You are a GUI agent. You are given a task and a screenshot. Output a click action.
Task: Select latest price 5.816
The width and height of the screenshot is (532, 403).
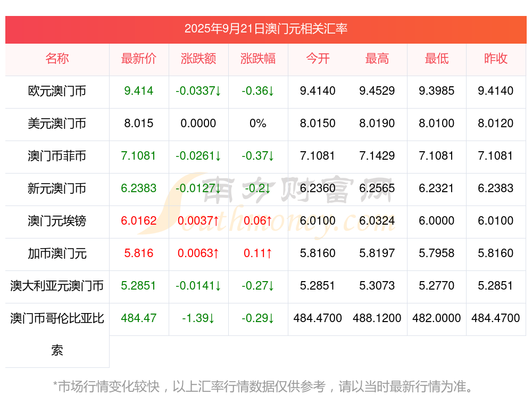pos(139,253)
